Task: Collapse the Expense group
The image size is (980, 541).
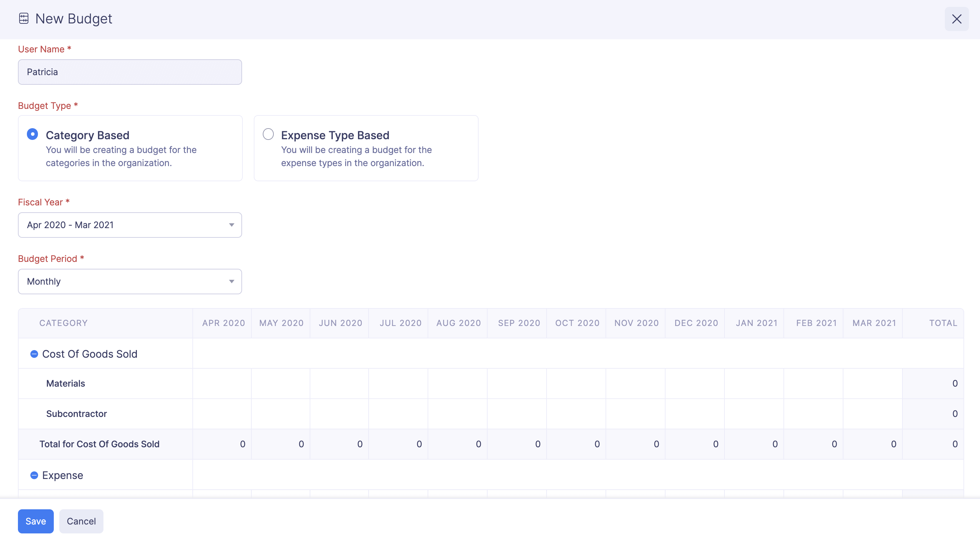Action: tap(34, 475)
